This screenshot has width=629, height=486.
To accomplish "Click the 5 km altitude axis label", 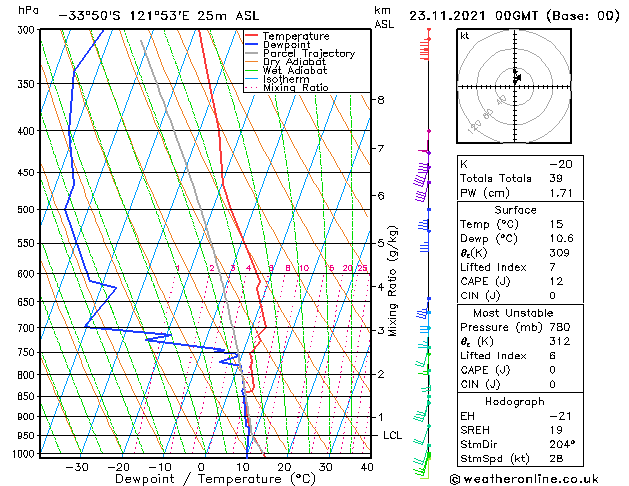I will pos(381,243).
